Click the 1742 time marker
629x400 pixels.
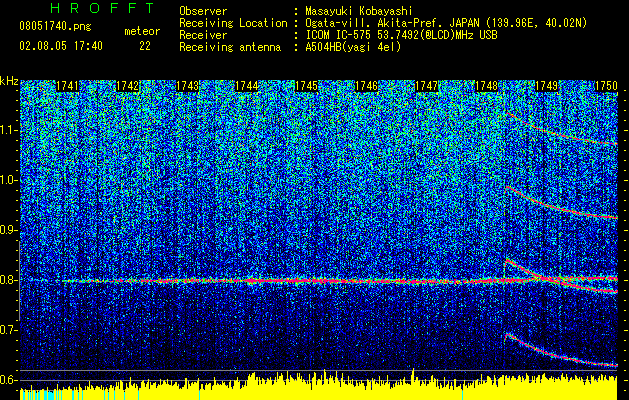coord(128,86)
